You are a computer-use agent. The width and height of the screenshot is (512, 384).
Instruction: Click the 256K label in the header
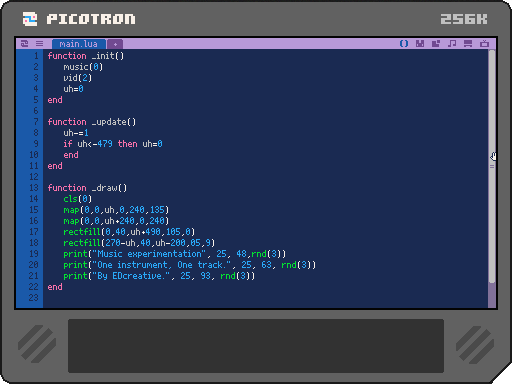pyautogui.click(x=464, y=19)
